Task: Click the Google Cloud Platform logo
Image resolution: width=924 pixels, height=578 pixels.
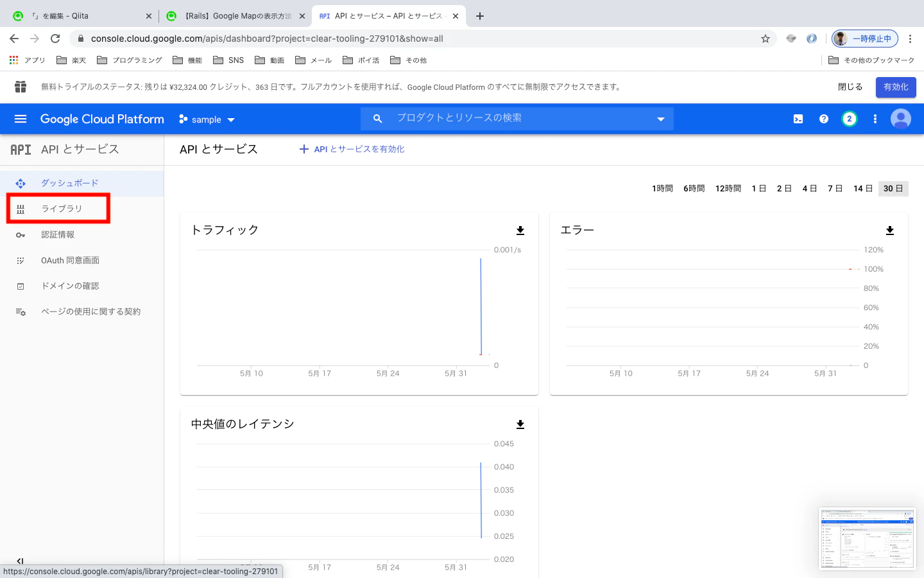Action: (102, 119)
